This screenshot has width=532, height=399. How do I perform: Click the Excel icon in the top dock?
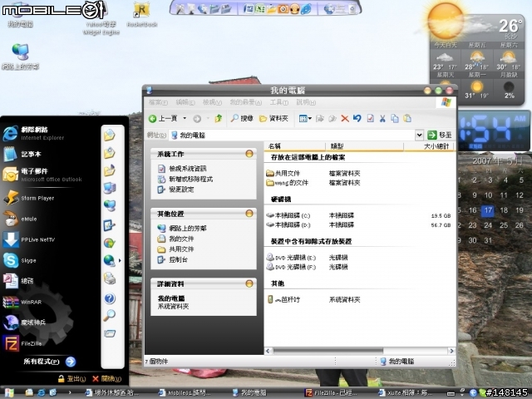coord(260,9)
